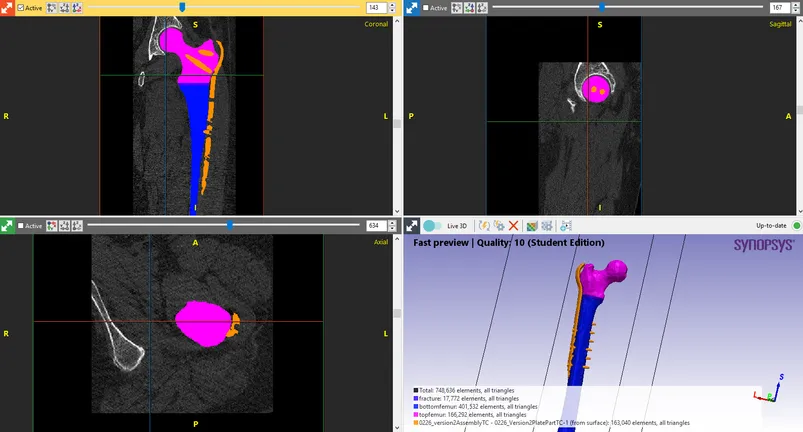Screen dimensions: 803x432
Task: Click the last icon in the 3D view toolbar
Action: pyautogui.click(x=566, y=226)
